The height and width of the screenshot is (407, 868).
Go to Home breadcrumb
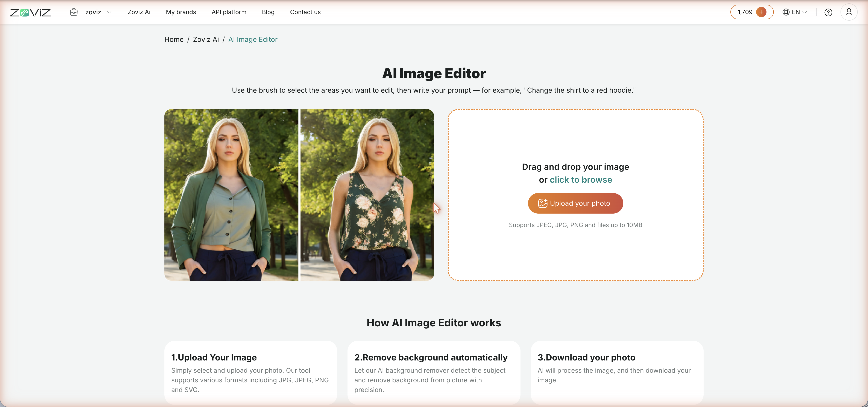click(174, 39)
